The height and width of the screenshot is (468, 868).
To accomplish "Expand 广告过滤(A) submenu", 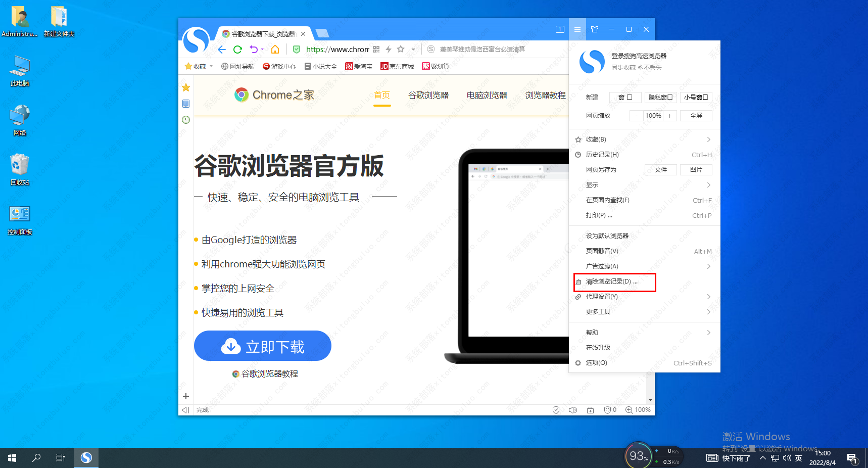I will [644, 266].
